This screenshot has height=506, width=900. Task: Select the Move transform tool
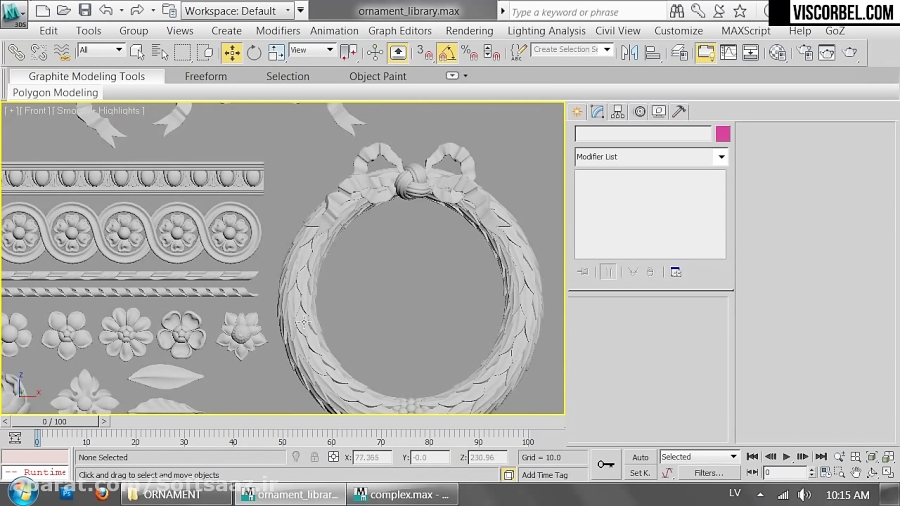pyautogui.click(x=231, y=52)
